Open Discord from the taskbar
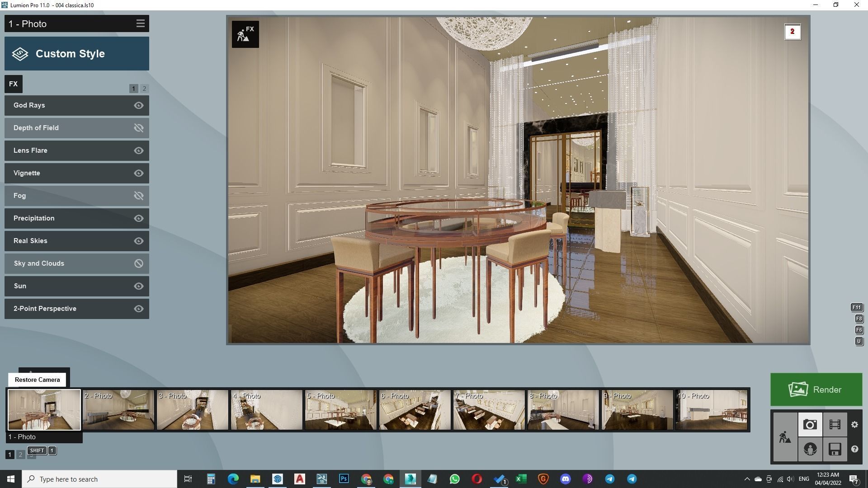 pos(565,479)
